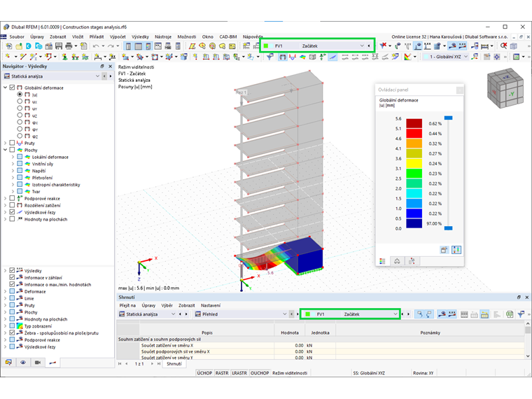Open Nastavení in the Shrnutí panel menu
Screen dimensions: 532x399
(211, 305)
